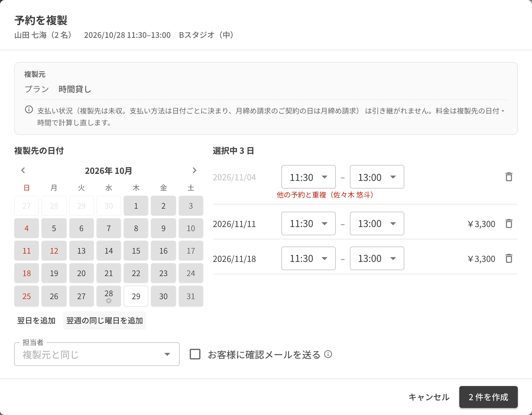Click 翌週の同じ曜日を追加 button
The image size is (532, 415).
tap(104, 321)
